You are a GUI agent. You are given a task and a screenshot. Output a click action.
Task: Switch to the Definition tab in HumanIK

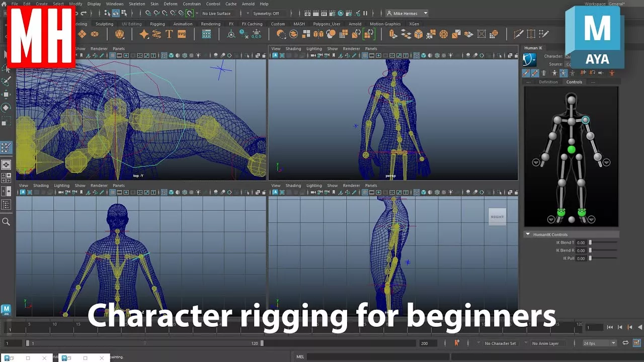[548, 82]
